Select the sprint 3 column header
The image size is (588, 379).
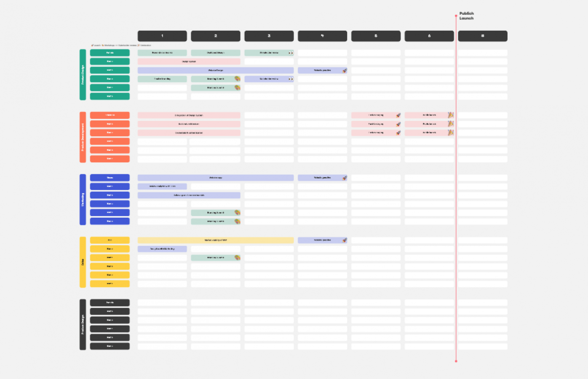(269, 36)
